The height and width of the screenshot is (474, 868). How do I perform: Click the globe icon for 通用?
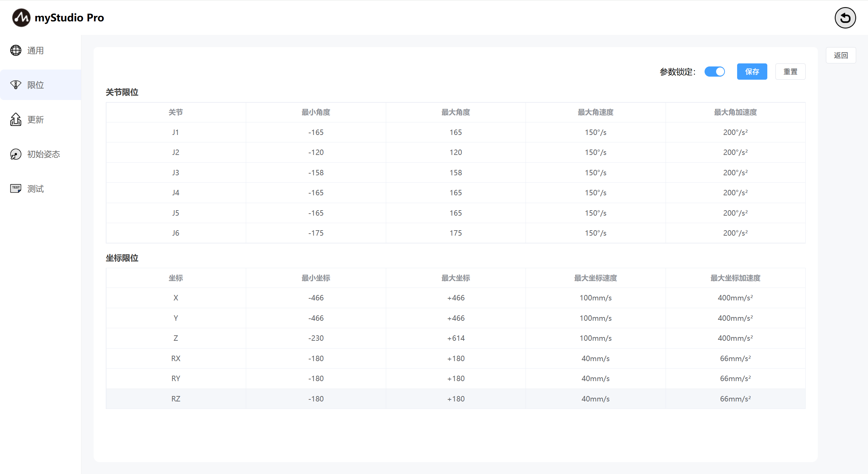click(x=16, y=51)
